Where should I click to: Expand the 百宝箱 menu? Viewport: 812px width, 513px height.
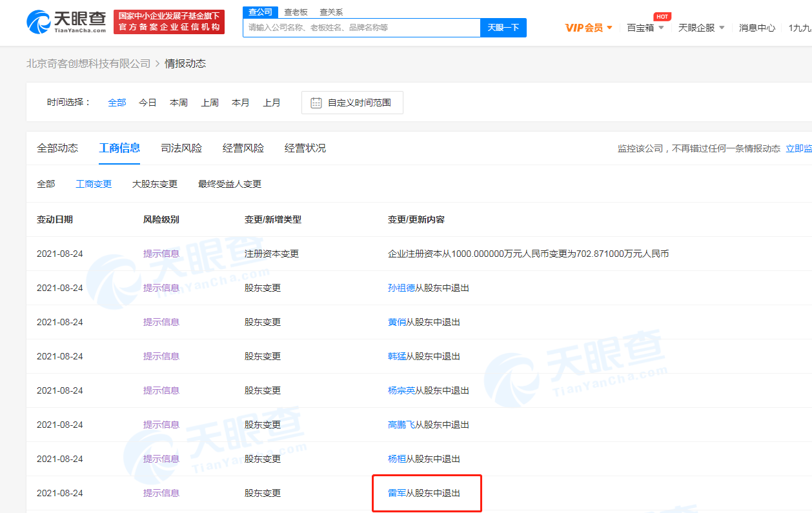click(x=645, y=28)
